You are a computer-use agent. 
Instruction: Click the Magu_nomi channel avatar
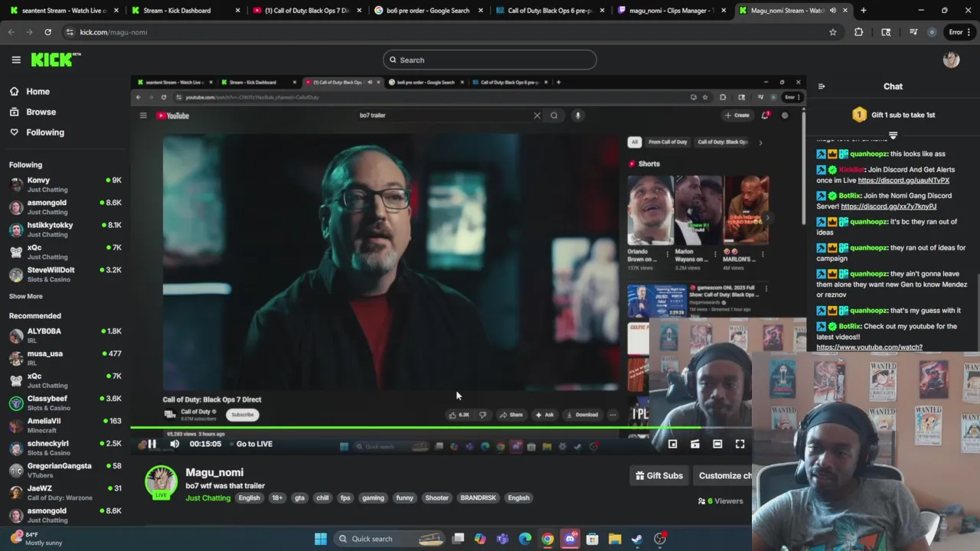click(161, 482)
